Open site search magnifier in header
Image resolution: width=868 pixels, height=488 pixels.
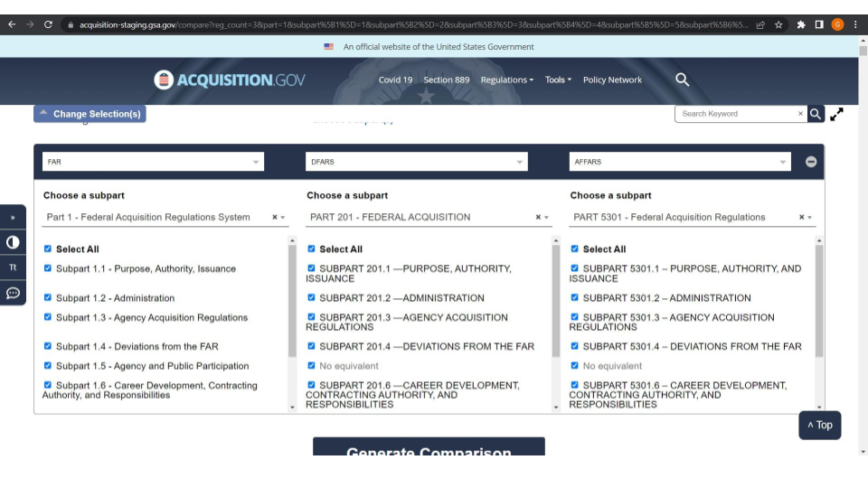tap(682, 80)
